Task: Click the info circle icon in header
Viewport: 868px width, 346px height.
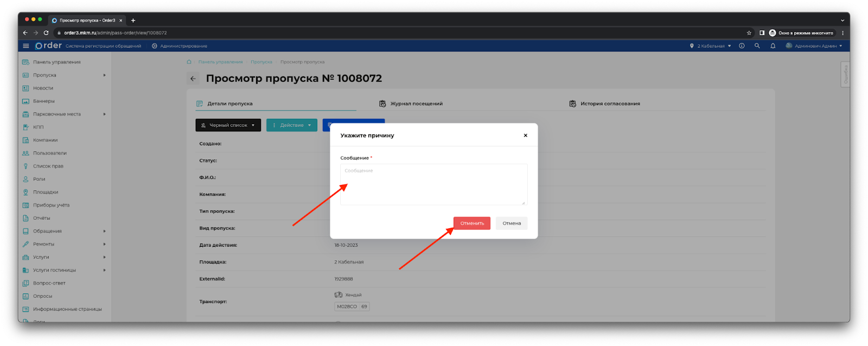Action: tap(742, 46)
